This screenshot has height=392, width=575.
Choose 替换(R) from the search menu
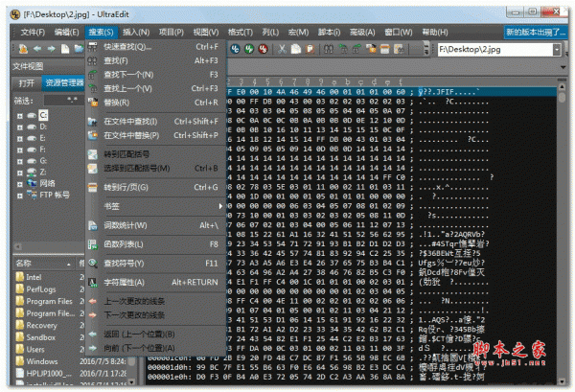(x=156, y=103)
